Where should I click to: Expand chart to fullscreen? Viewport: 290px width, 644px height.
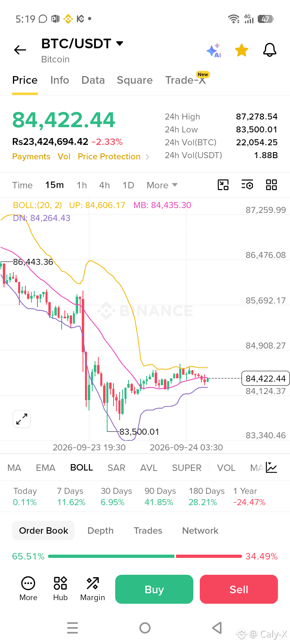pos(22,419)
